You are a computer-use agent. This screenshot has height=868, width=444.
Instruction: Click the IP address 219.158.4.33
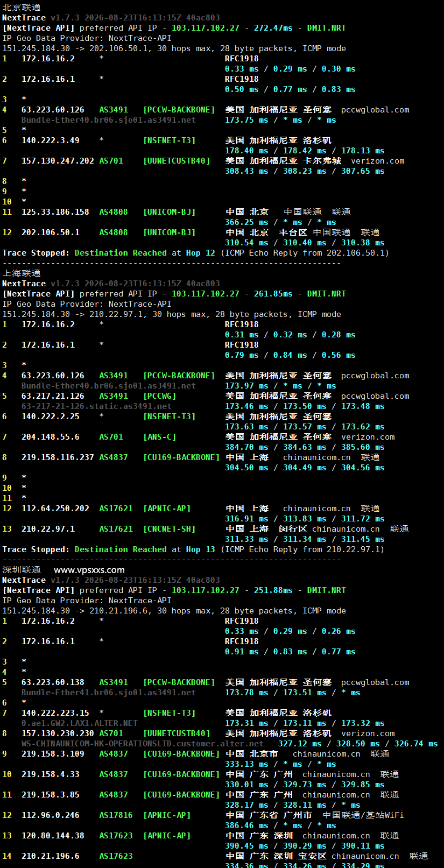(51, 774)
